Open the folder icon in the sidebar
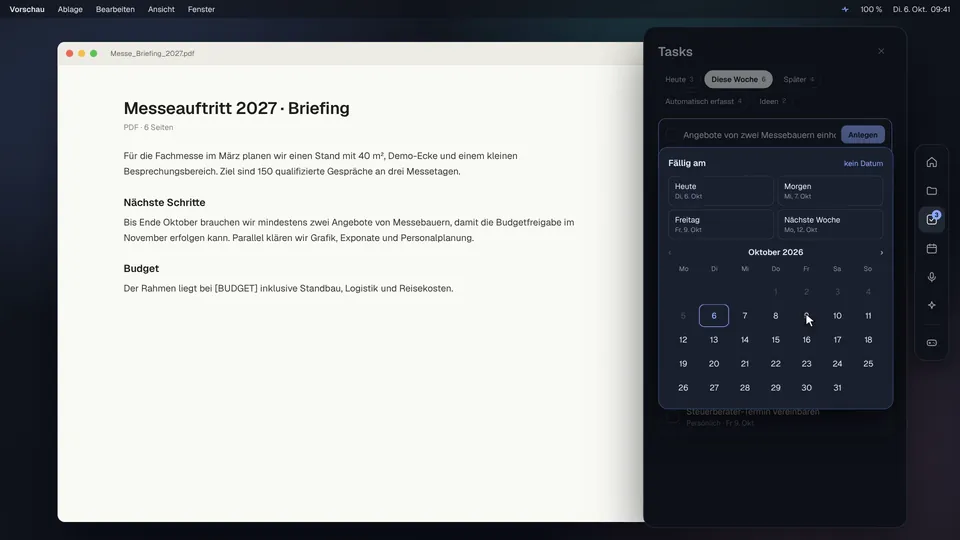Viewport: 960px width, 540px height. tap(931, 191)
